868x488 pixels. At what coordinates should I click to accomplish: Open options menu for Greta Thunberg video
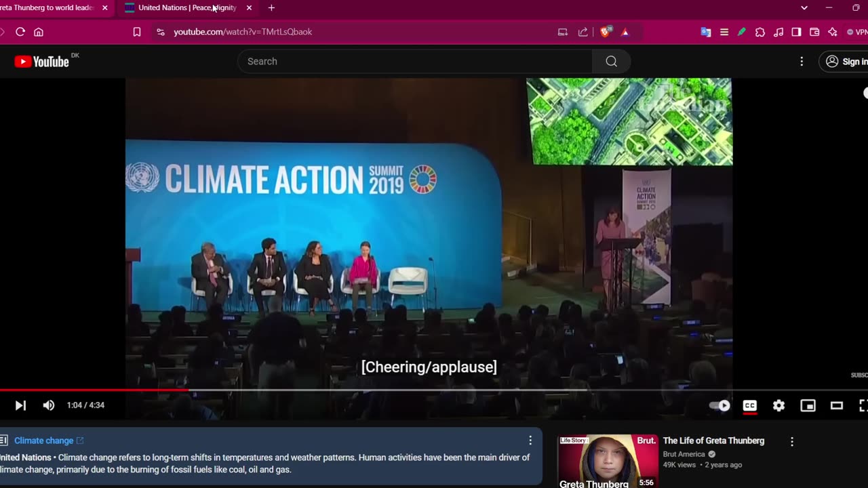pyautogui.click(x=791, y=442)
